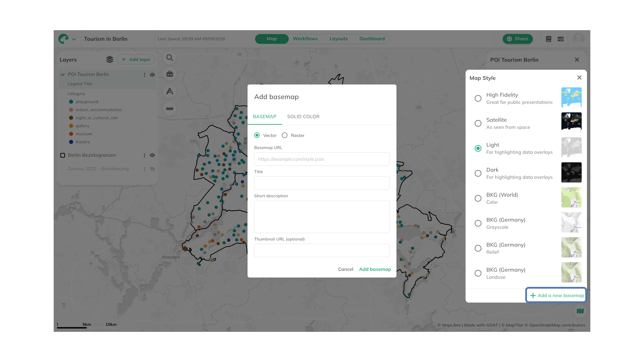The height and width of the screenshot is (362, 644).
Task: Open the toolbox icon
Action: [170, 74]
